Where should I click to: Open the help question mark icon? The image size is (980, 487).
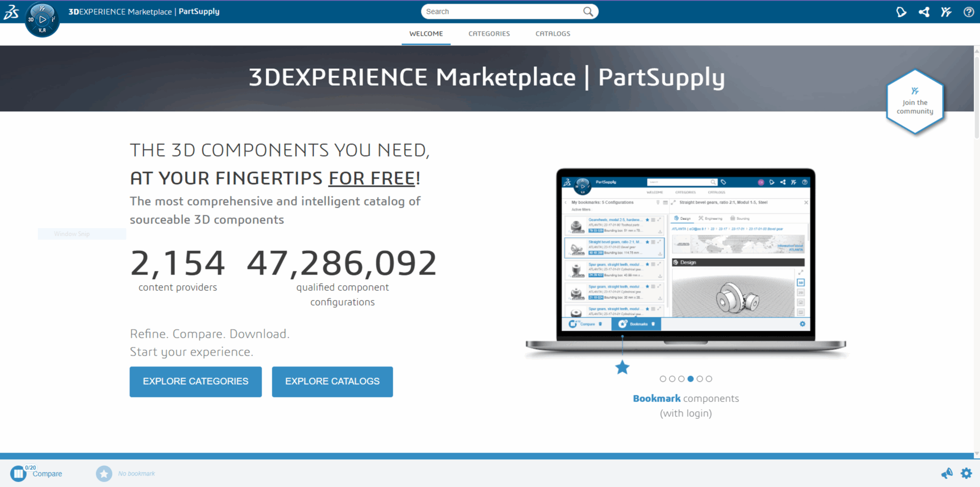coord(969,11)
